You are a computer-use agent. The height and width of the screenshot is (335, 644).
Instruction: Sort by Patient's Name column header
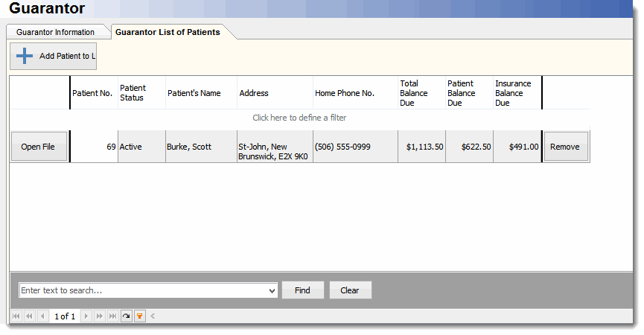(x=201, y=93)
